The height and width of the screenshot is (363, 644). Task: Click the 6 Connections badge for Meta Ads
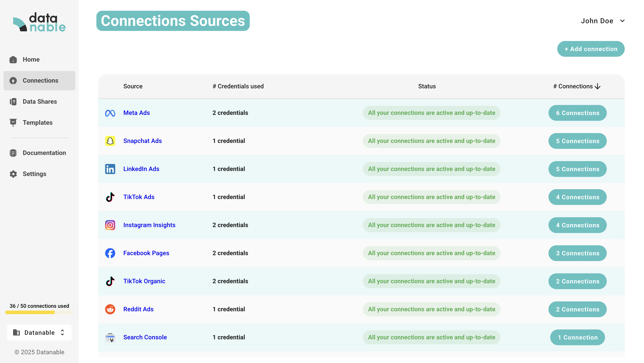pyautogui.click(x=577, y=113)
